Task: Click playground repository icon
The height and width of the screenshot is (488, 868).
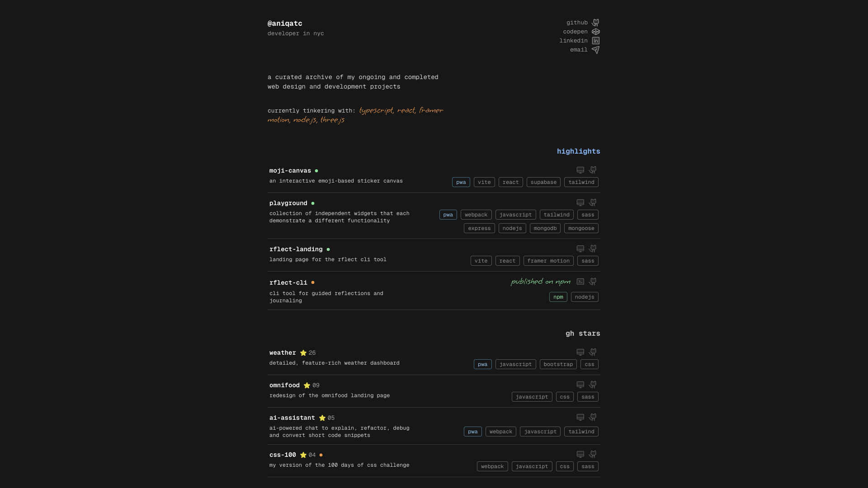Action: click(x=593, y=202)
